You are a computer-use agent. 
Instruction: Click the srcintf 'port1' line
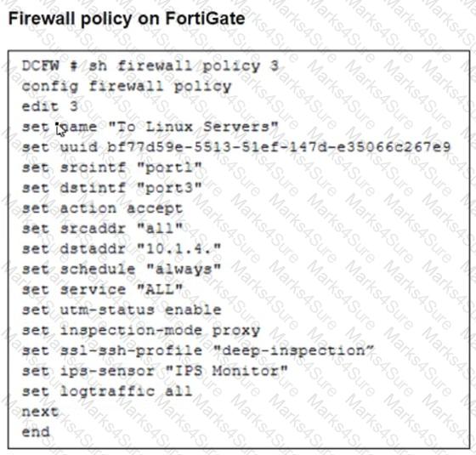pos(111,168)
